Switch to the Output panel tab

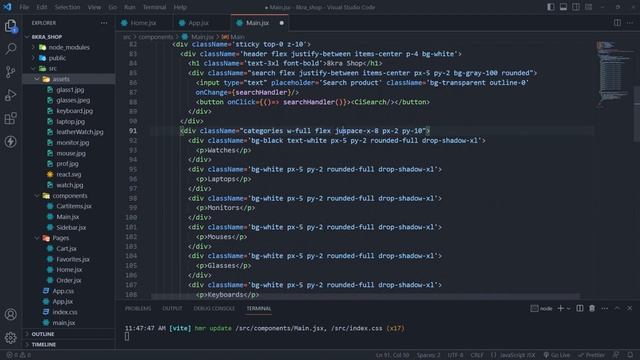(x=172, y=308)
